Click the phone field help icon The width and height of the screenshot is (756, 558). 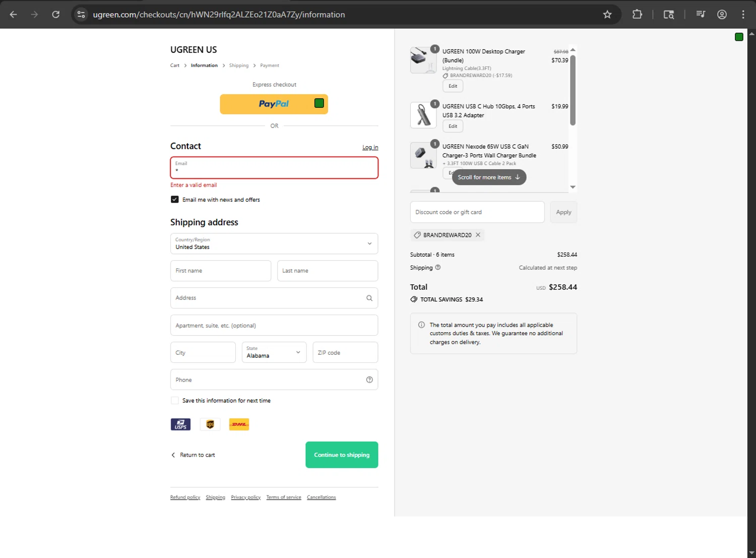369,380
